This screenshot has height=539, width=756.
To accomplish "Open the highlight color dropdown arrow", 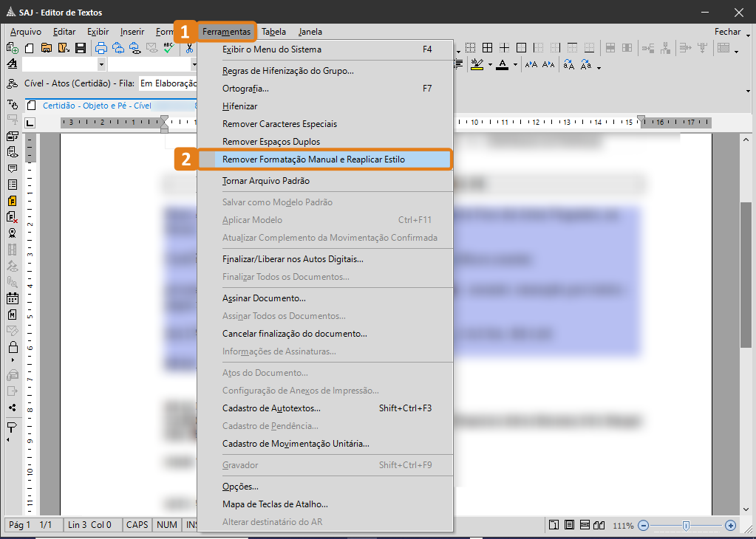I will (491, 64).
